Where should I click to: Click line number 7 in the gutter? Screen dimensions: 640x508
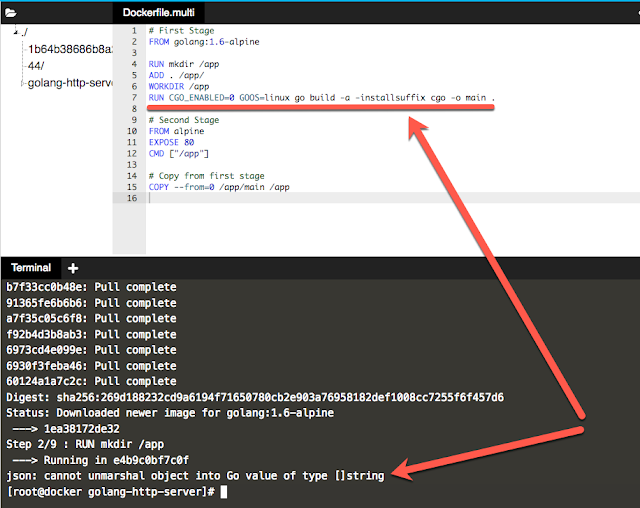(x=134, y=98)
